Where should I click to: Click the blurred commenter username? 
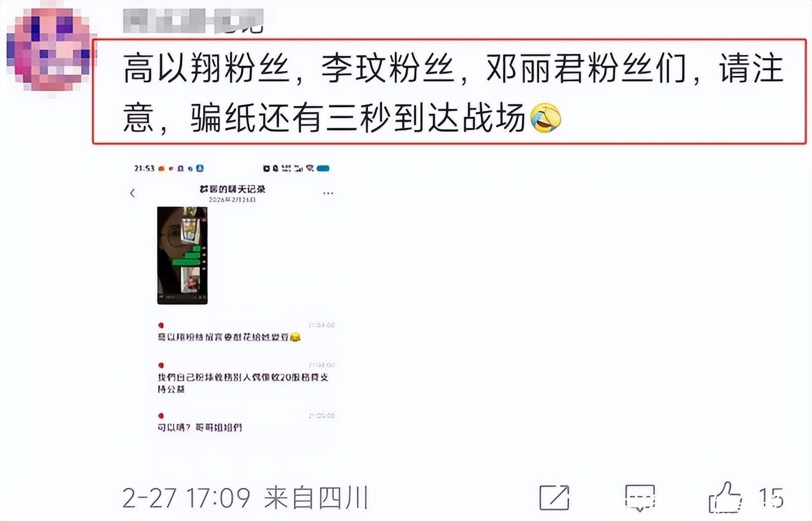click(x=193, y=21)
